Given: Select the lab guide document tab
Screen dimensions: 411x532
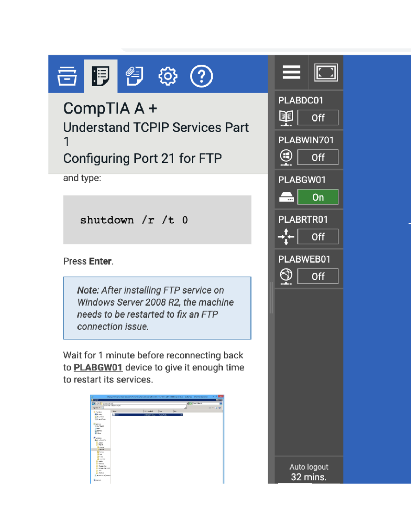Looking at the screenshot, I should [100, 76].
